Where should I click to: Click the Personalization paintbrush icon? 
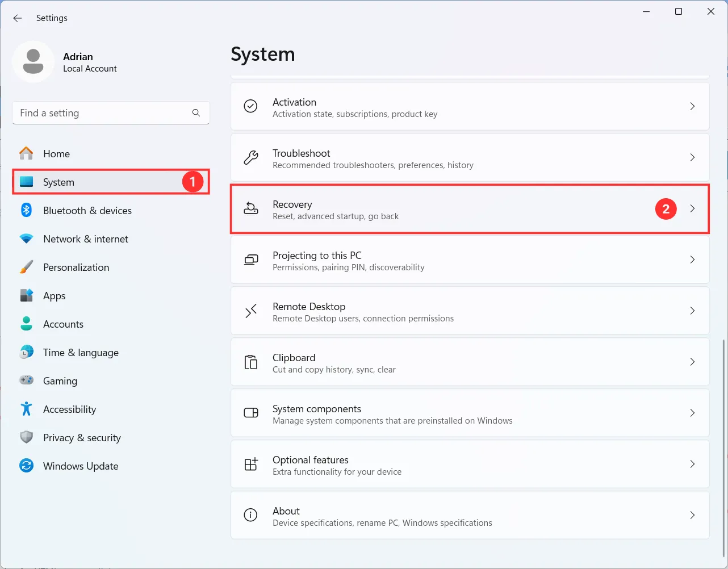(x=26, y=267)
